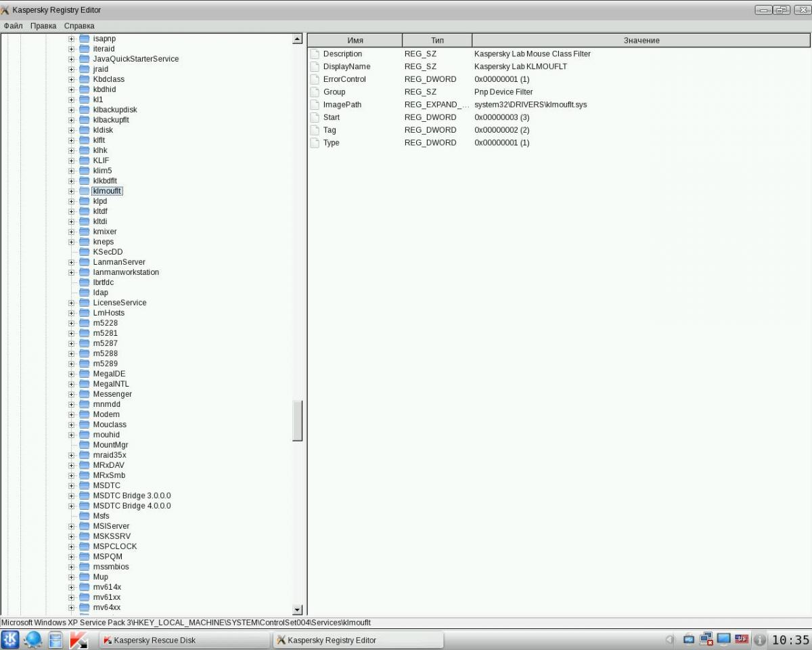Sort values by Имя column header
The width and height of the screenshot is (812, 650).
point(355,40)
